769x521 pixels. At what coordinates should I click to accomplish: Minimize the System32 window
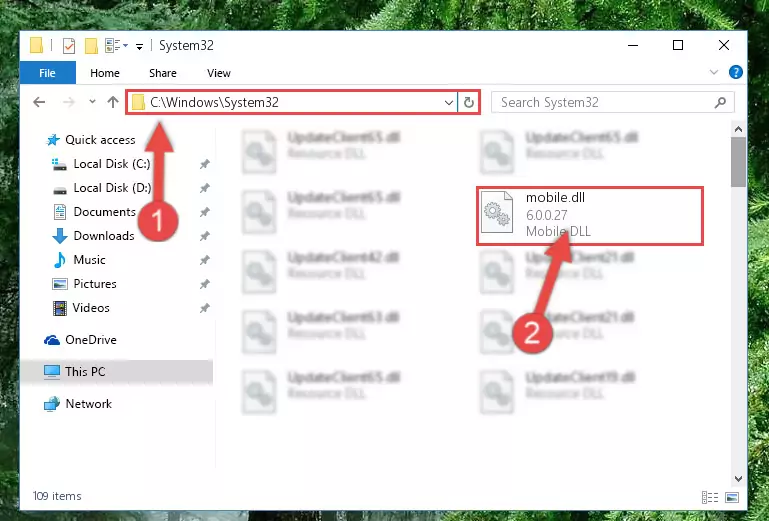coord(633,45)
